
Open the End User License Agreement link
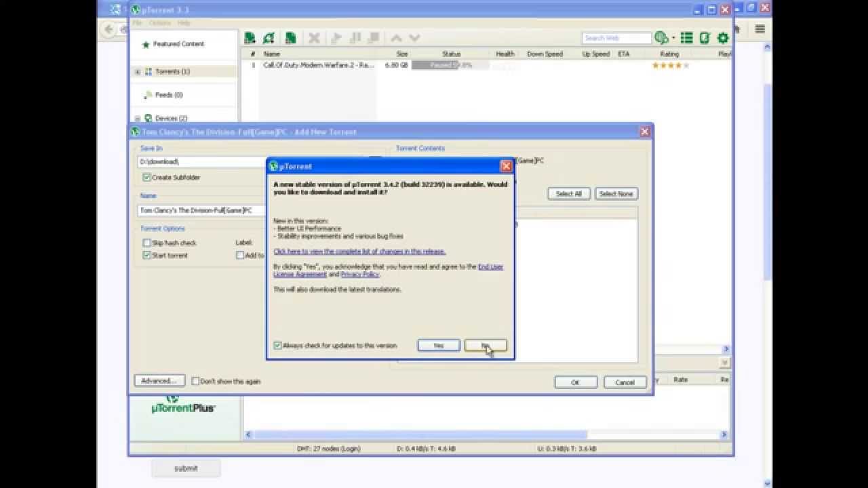pos(388,270)
